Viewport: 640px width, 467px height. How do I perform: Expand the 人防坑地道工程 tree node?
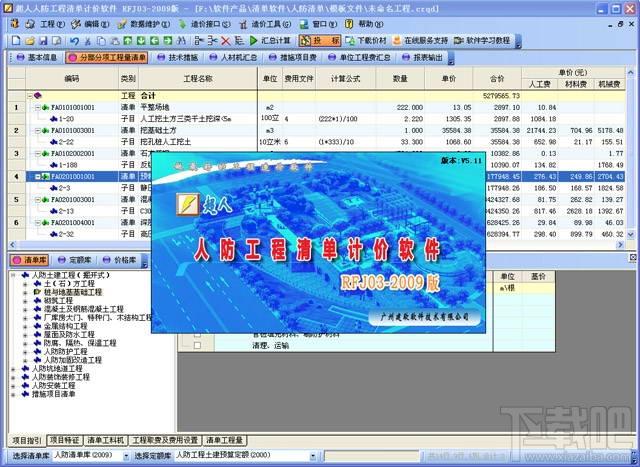(x=11, y=369)
